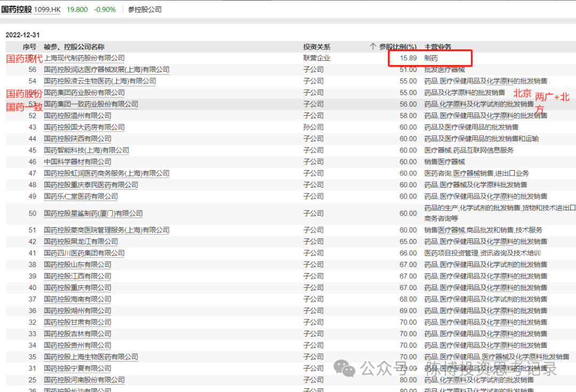Click the 15.89 shareholding ratio value
The image size is (576, 392).
[x=408, y=58]
